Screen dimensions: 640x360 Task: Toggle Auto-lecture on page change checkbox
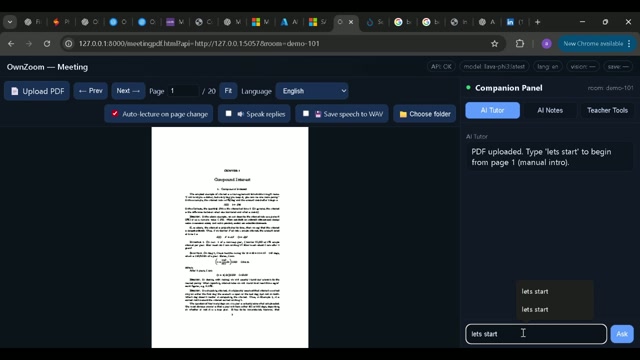(x=115, y=113)
